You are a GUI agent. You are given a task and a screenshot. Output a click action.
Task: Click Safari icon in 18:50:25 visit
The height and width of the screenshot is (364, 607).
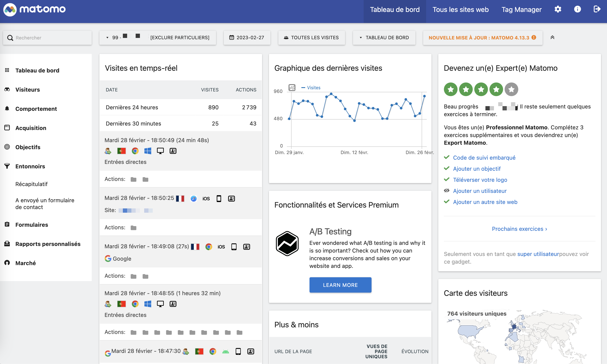coord(194,198)
